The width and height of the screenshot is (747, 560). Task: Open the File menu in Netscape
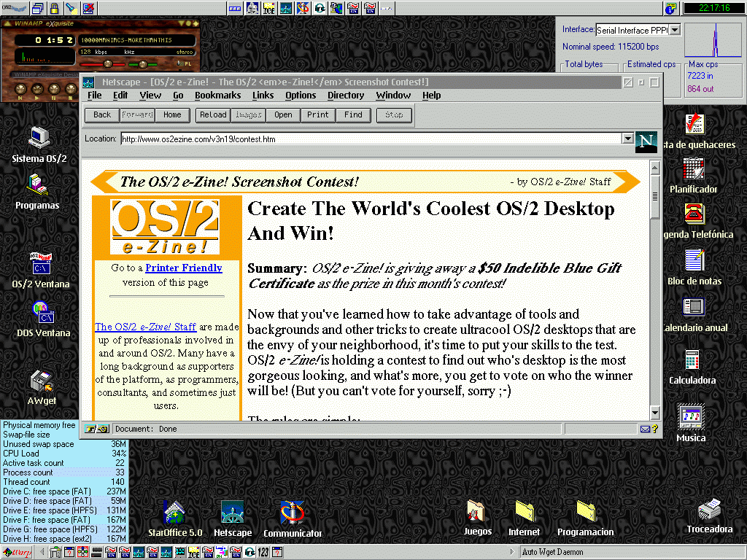[x=94, y=96]
